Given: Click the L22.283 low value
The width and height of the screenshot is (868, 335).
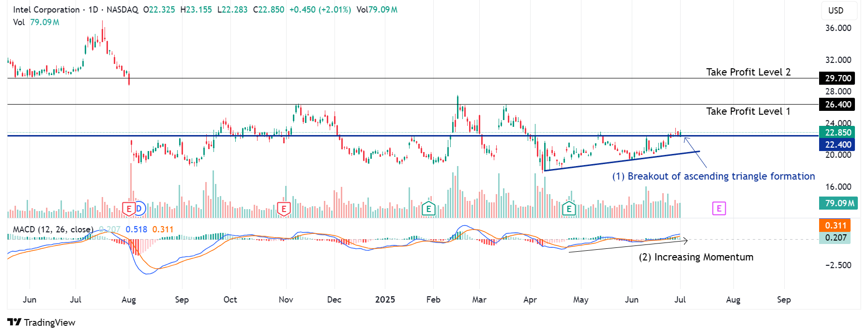Looking at the screenshot, I should point(232,10).
